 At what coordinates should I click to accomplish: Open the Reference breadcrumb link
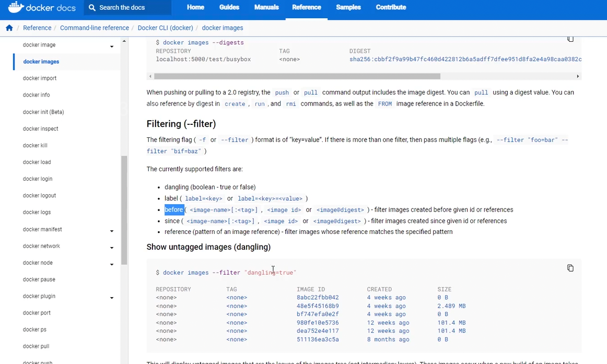pyautogui.click(x=37, y=28)
